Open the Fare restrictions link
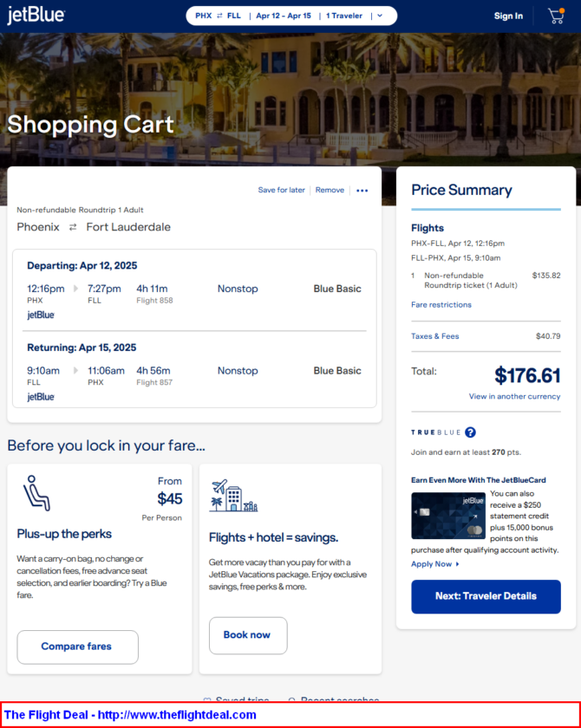581x728 pixels. point(441,304)
